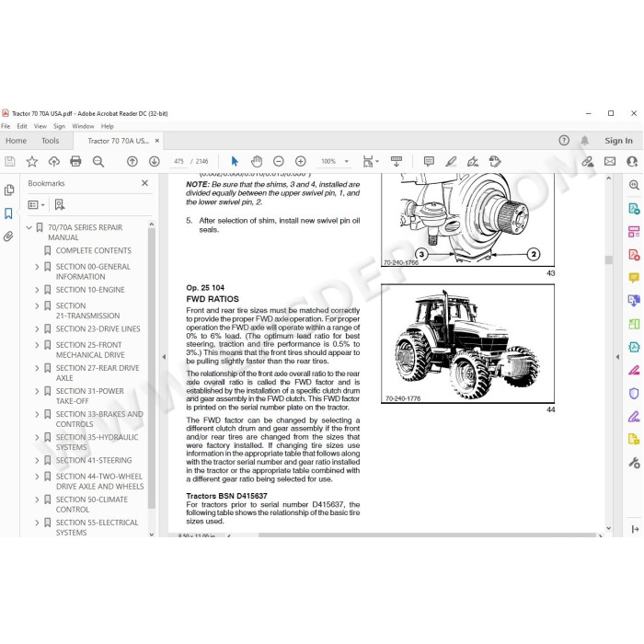Open the right pane search tool icon
Image resolution: width=644 pixels, height=644 pixels.
point(633,185)
